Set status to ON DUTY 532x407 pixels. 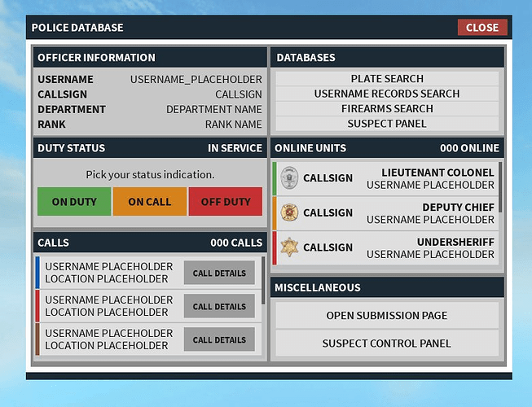coord(74,202)
